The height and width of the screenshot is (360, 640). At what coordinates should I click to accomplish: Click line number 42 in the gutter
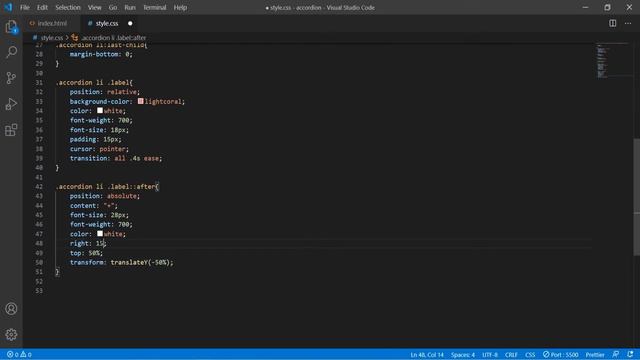(x=39, y=187)
